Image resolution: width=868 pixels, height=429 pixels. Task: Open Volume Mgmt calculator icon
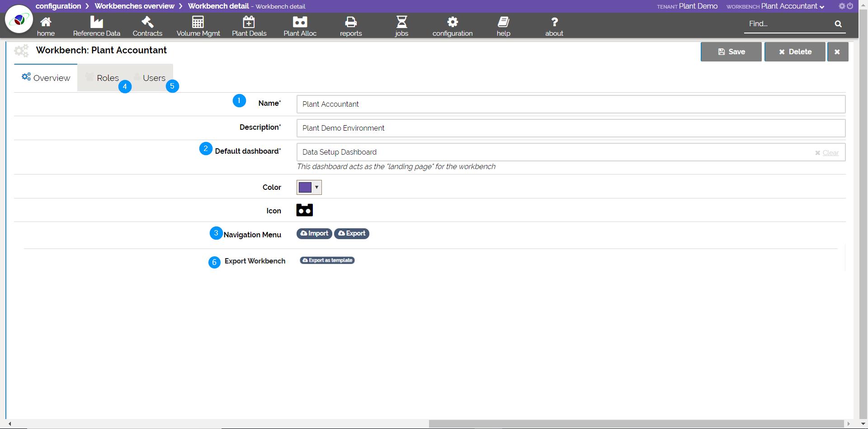198,22
